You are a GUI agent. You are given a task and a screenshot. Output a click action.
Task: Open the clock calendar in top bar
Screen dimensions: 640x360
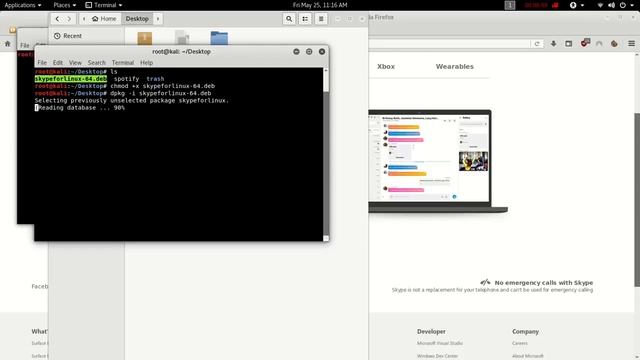(x=320, y=5)
